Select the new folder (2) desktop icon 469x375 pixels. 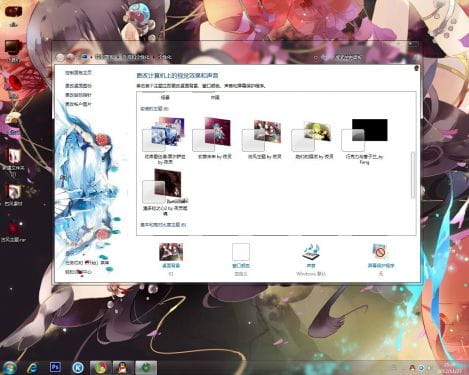(x=14, y=163)
